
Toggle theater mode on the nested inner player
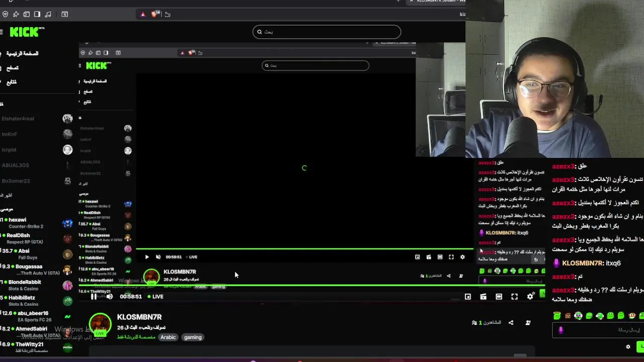(x=440, y=257)
